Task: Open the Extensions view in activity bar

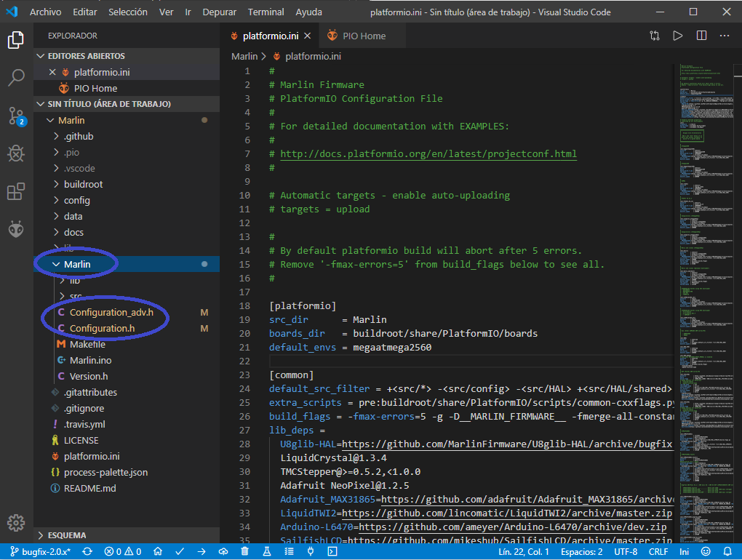Action: click(16, 191)
